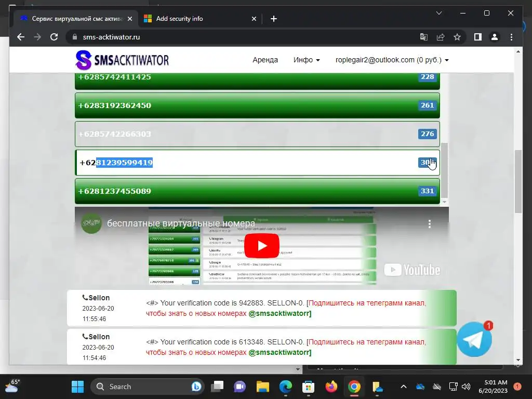The image size is (532, 399).
Task: Open the Google Translate page icon
Action: click(424, 37)
